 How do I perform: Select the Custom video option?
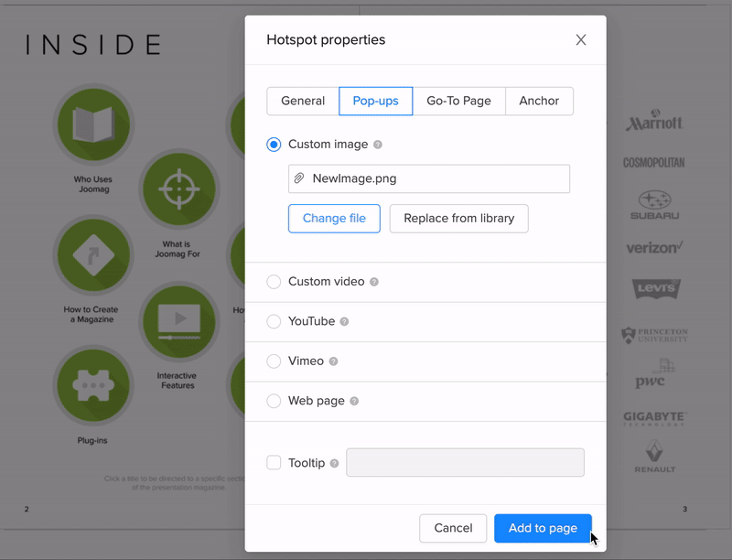point(274,282)
